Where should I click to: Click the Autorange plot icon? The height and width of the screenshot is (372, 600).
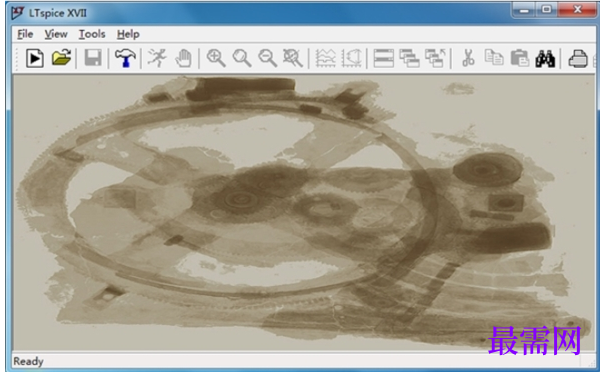[352, 59]
